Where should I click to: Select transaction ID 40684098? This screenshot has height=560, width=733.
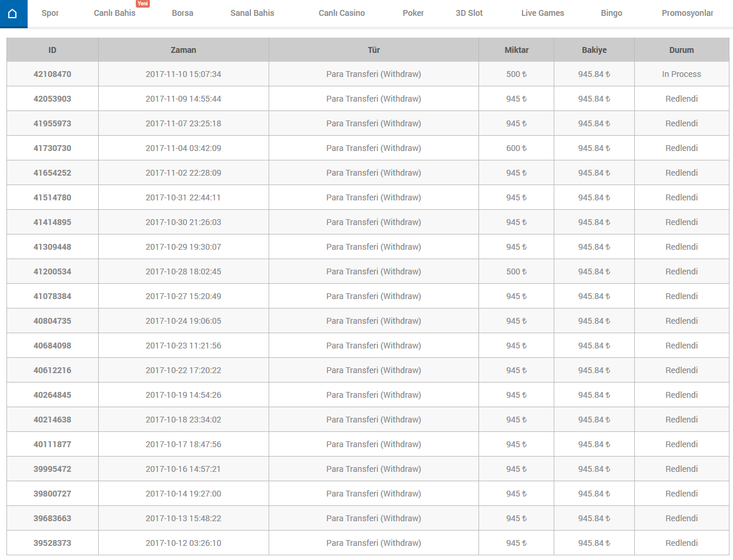coord(52,346)
